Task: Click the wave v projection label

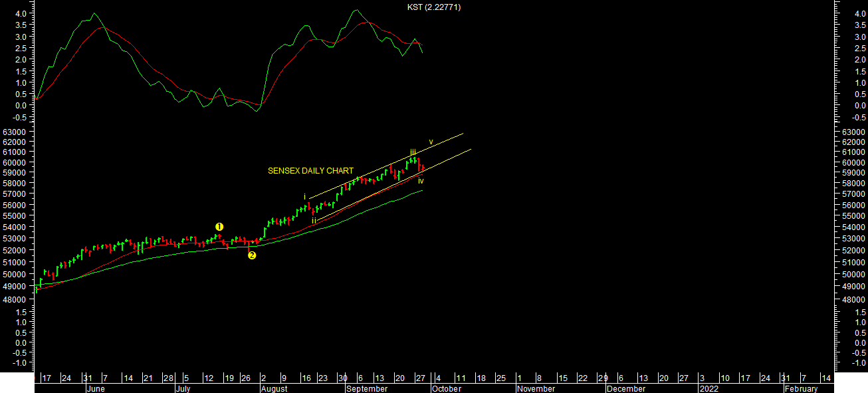Action: tap(431, 142)
